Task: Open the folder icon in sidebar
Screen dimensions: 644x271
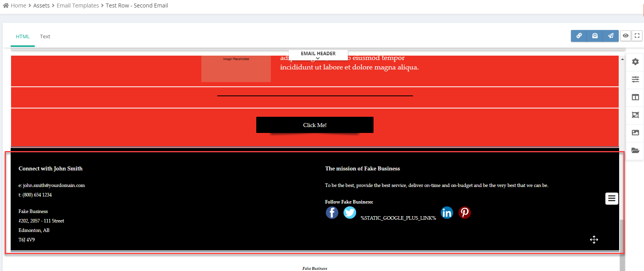Action: 635,150
